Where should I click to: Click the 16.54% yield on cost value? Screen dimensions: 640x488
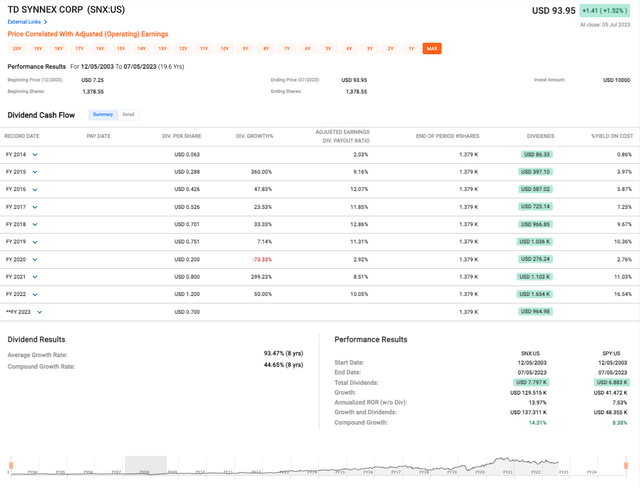coord(623,294)
